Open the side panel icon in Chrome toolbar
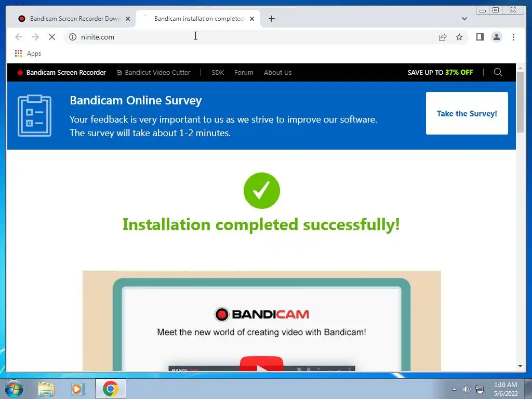 coord(480,37)
